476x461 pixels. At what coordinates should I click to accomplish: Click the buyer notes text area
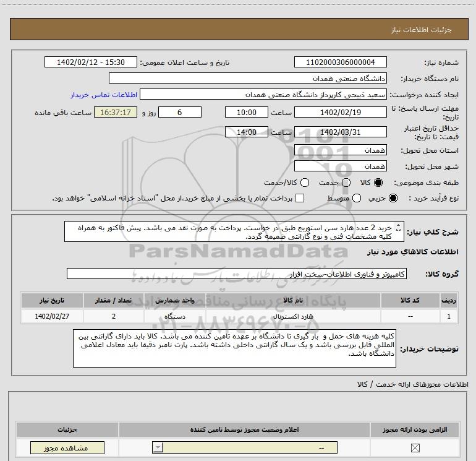(x=234, y=348)
